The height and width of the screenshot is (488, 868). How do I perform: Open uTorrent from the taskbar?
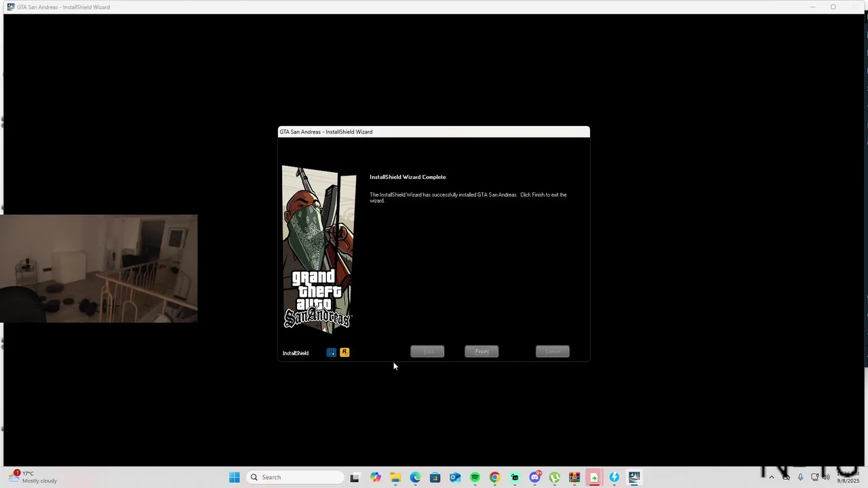[555, 477]
